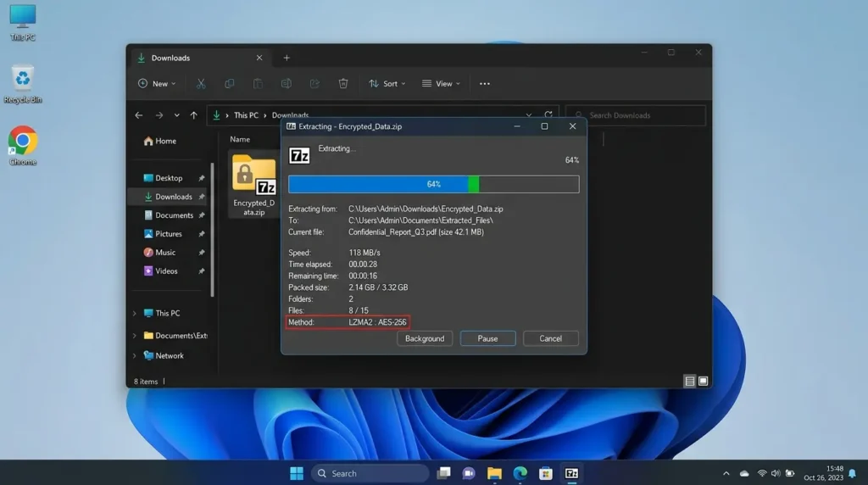868x485 pixels.
Task: Open Microsoft Edge from the taskbar
Action: click(520, 473)
